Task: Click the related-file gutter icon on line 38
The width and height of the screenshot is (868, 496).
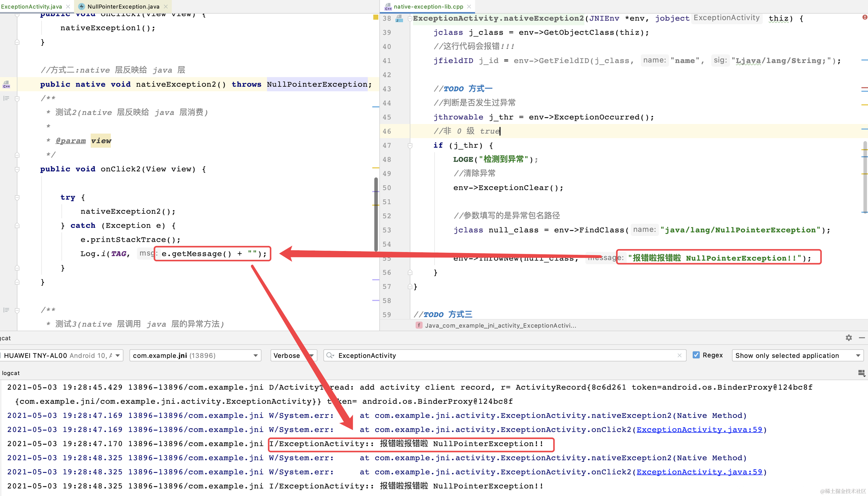Action: tap(399, 18)
